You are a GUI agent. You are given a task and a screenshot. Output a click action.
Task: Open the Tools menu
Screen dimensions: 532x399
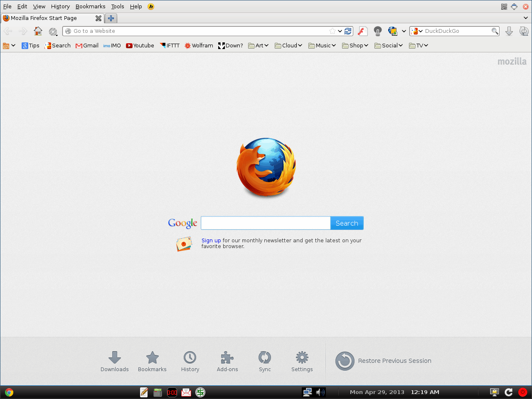pos(118,6)
